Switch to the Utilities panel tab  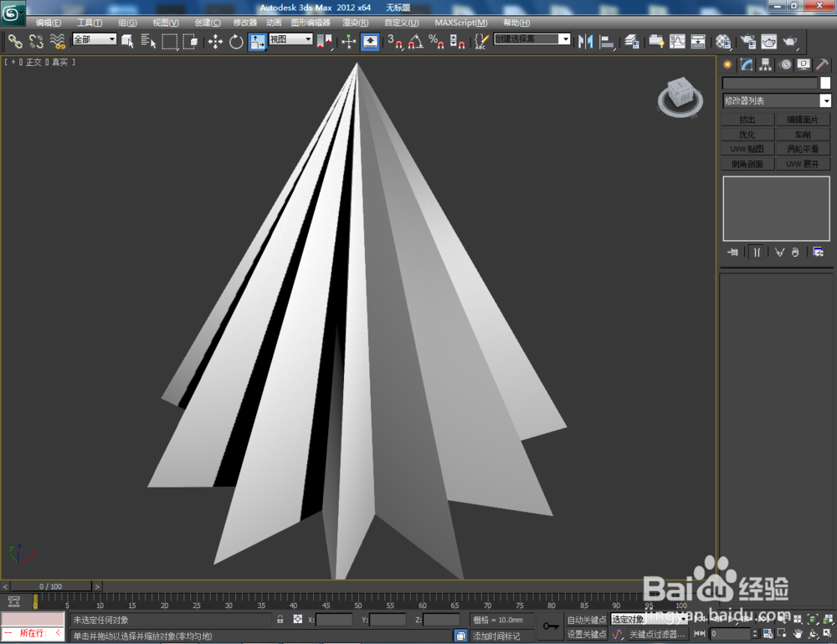click(x=823, y=65)
